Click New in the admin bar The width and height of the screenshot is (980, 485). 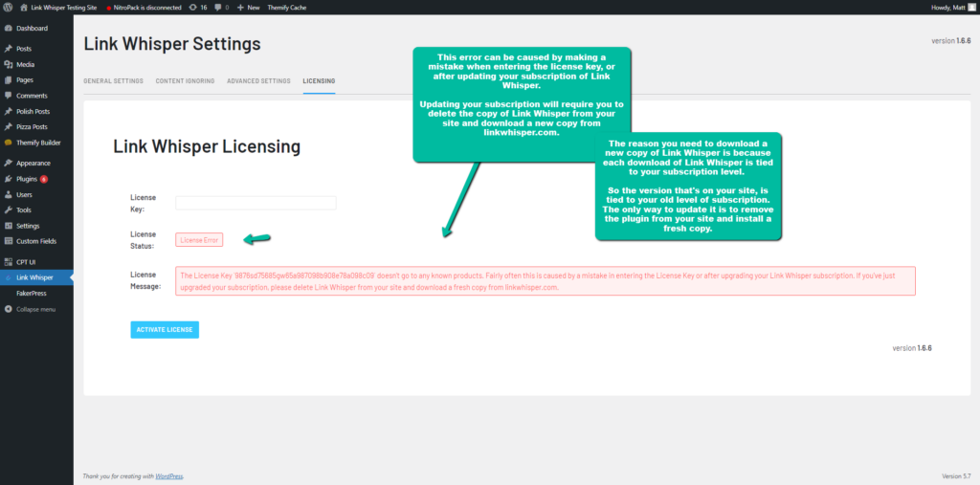pos(253,8)
